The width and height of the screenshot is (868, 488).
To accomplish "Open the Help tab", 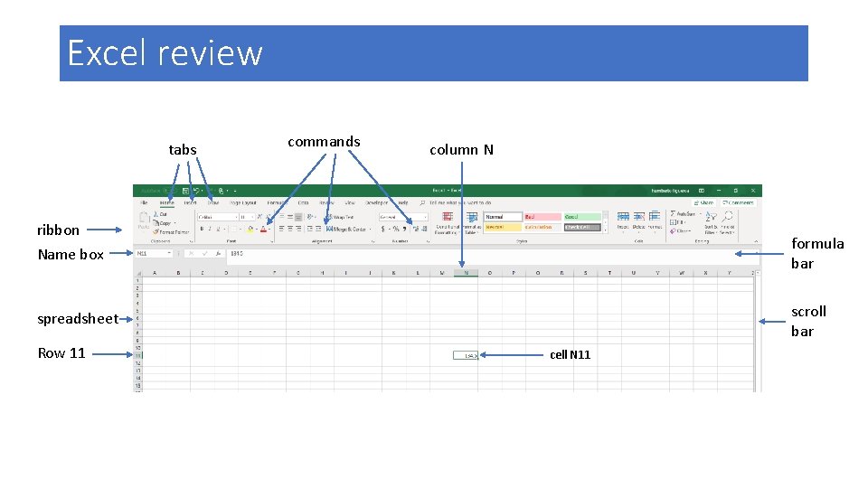I will coord(403,202).
